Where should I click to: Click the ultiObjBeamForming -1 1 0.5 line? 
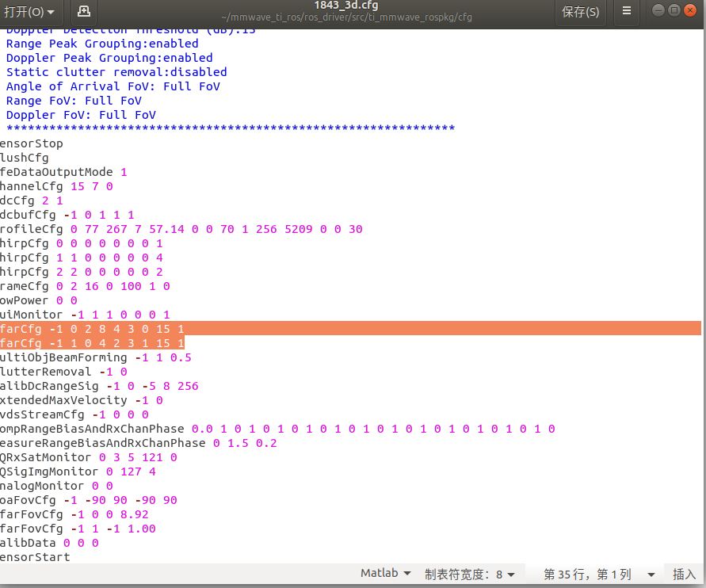point(96,358)
